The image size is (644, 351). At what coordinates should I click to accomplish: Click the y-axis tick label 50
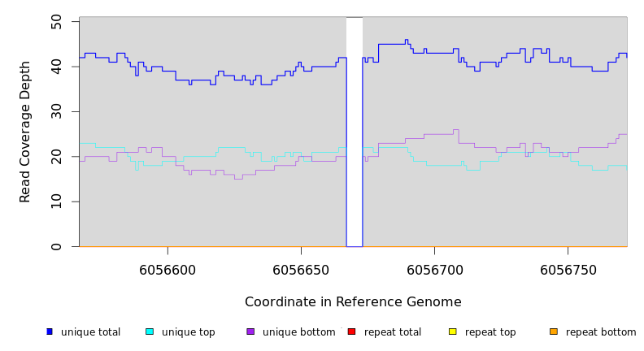tap(57, 21)
